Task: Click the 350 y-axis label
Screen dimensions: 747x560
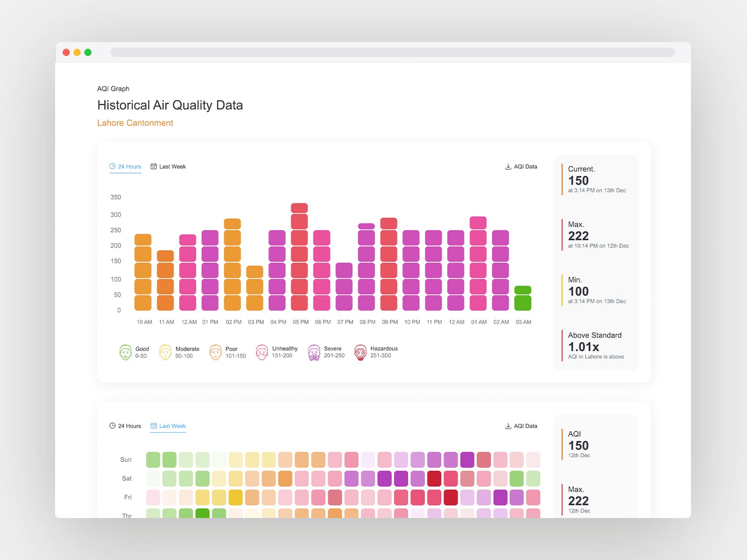Action: click(x=116, y=197)
